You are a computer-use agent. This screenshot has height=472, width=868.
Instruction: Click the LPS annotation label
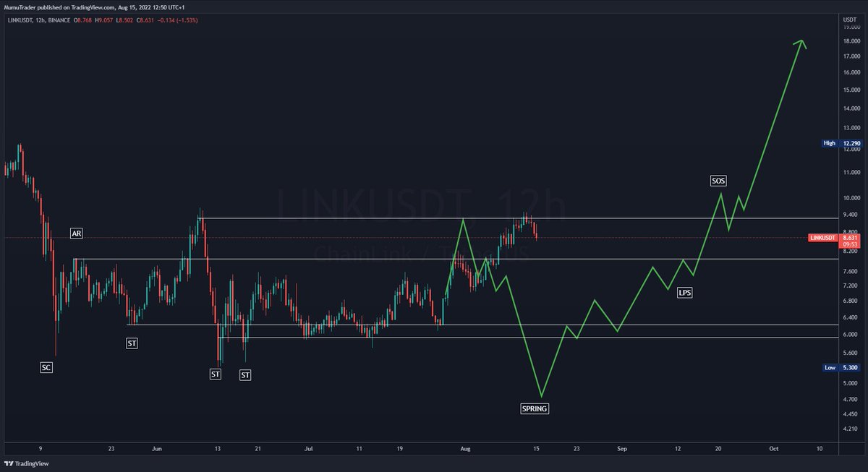[x=684, y=293]
